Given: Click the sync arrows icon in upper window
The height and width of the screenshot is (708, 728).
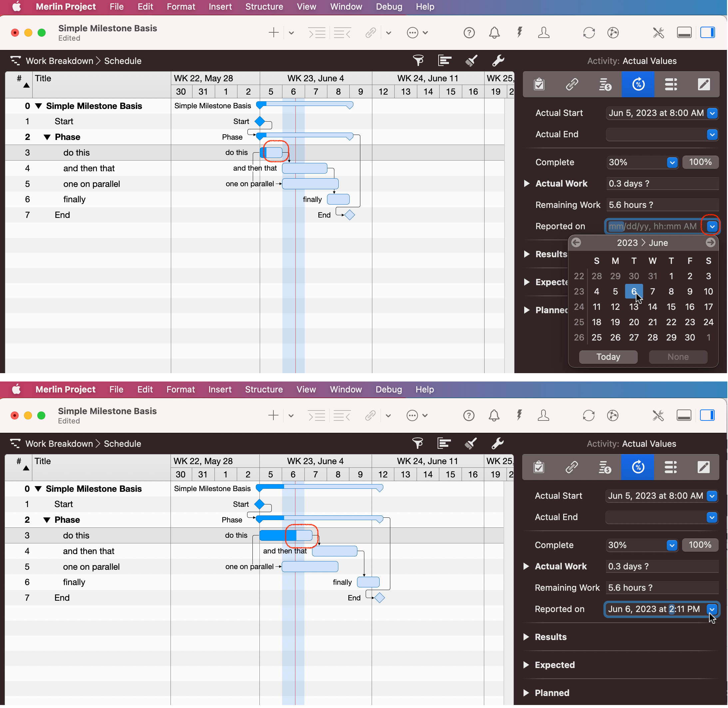Looking at the screenshot, I should [589, 33].
